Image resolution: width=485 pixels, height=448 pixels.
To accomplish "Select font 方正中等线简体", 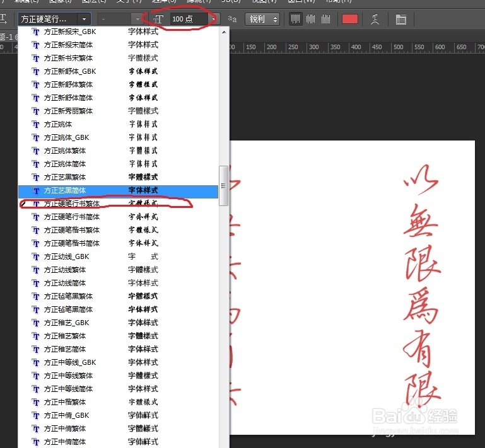I will coord(118,389).
